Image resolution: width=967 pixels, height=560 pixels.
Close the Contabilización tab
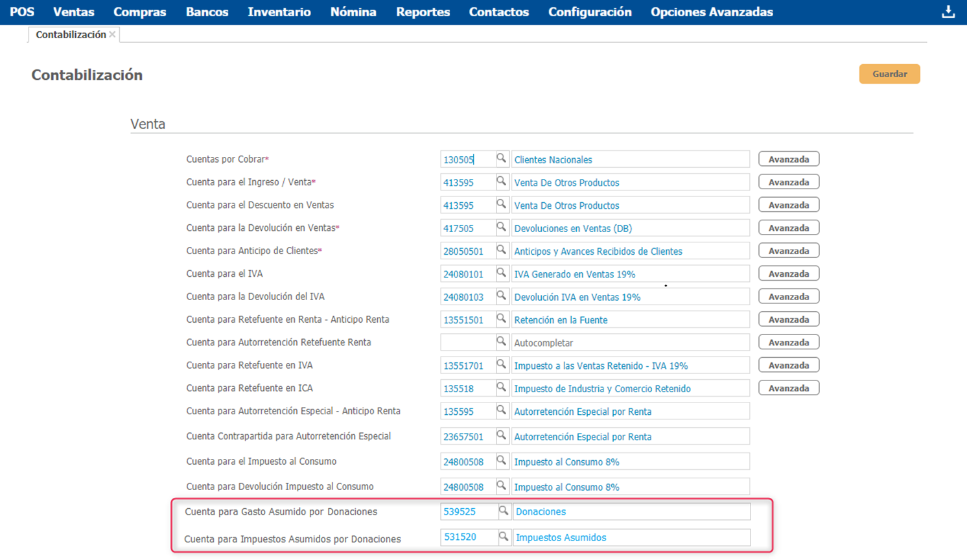click(112, 34)
